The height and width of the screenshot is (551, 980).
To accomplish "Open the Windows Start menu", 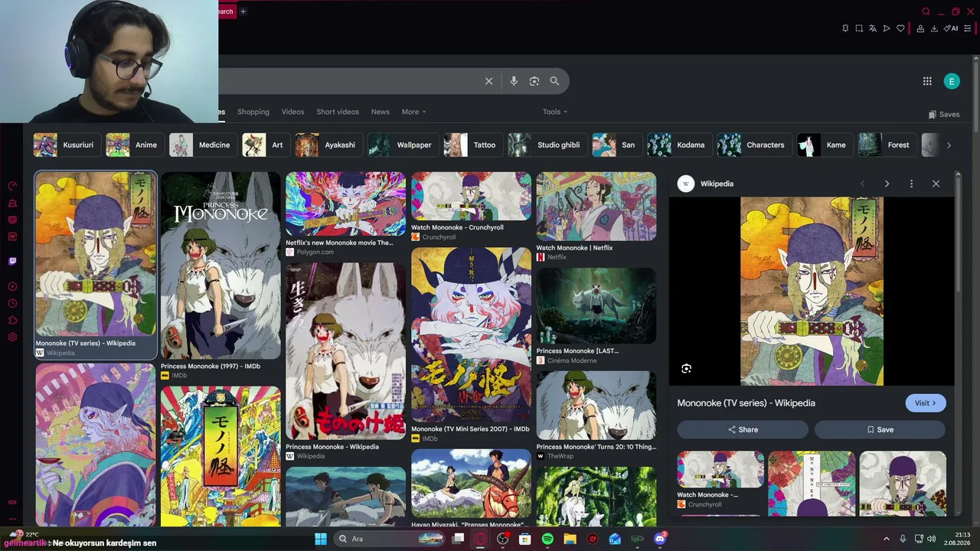I will (x=321, y=539).
